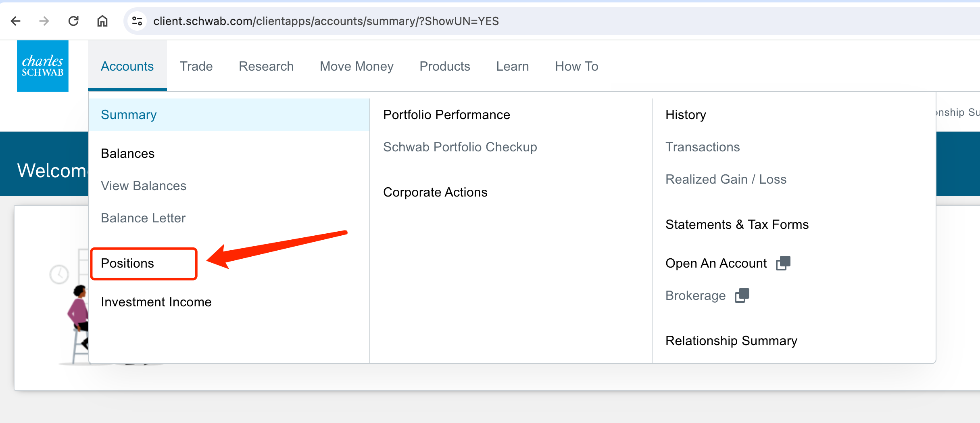Go to browser home icon

click(x=102, y=21)
